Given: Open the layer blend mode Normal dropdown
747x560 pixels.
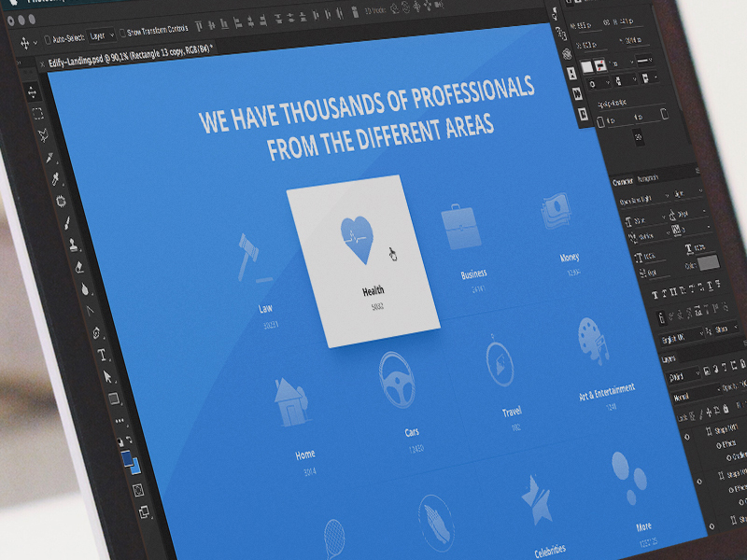Looking at the screenshot, I should tap(695, 394).
